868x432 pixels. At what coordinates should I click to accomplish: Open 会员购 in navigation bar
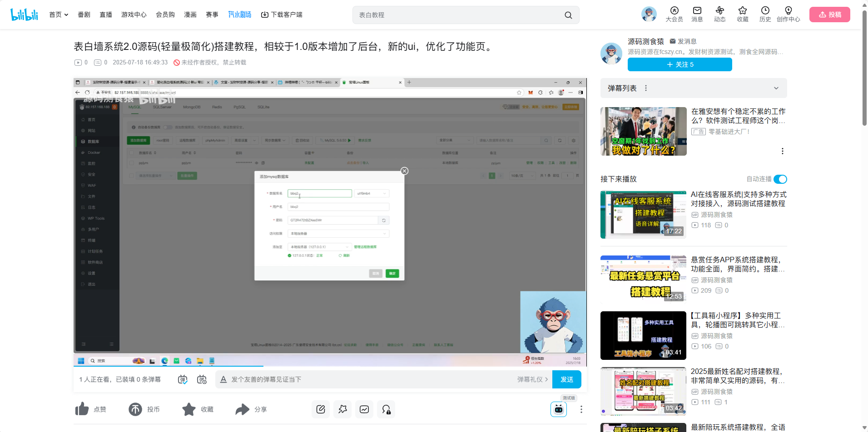(165, 15)
